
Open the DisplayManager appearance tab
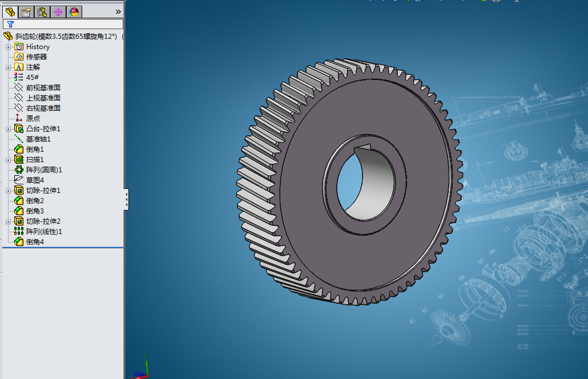(x=74, y=13)
